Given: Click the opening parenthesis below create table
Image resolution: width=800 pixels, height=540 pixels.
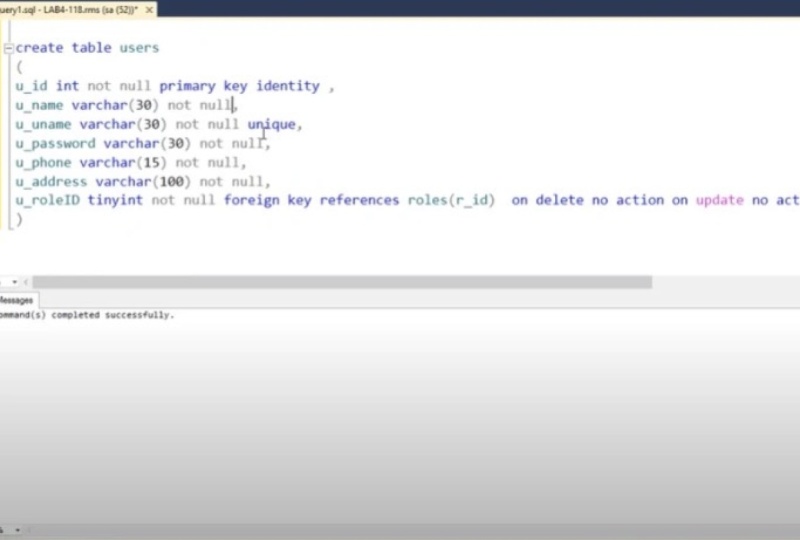Looking at the screenshot, I should pos(19,67).
